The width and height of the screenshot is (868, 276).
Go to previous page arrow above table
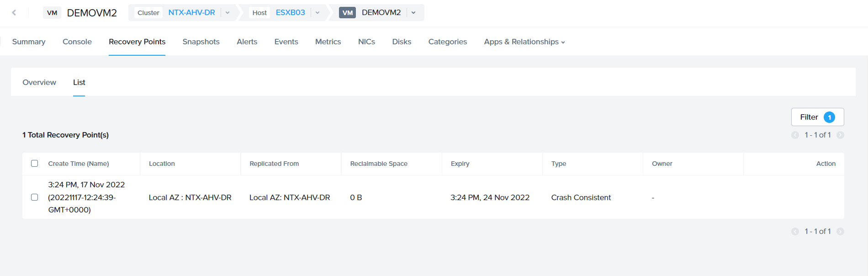click(795, 135)
